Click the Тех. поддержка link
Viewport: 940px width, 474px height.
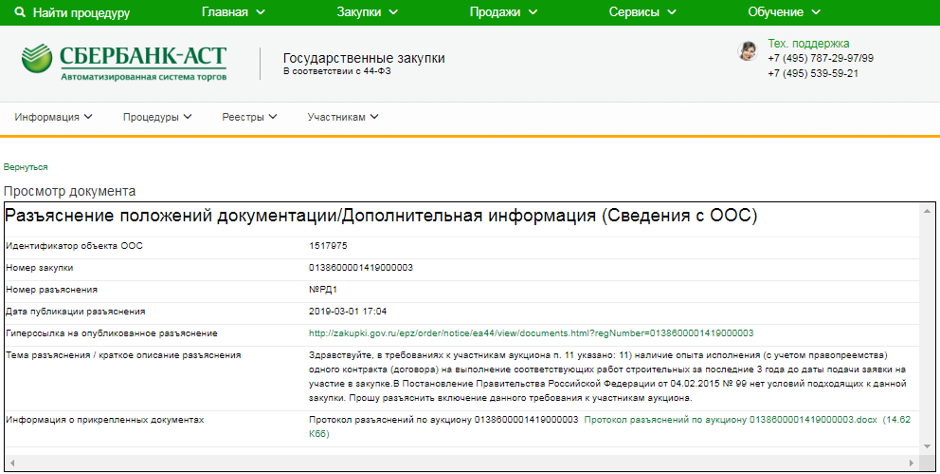[x=808, y=44]
